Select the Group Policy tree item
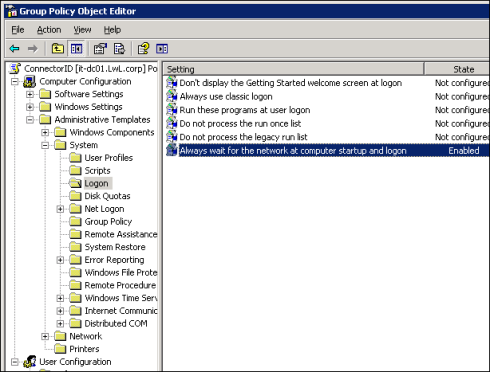The image size is (490, 372). pyautogui.click(x=108, y=222)
